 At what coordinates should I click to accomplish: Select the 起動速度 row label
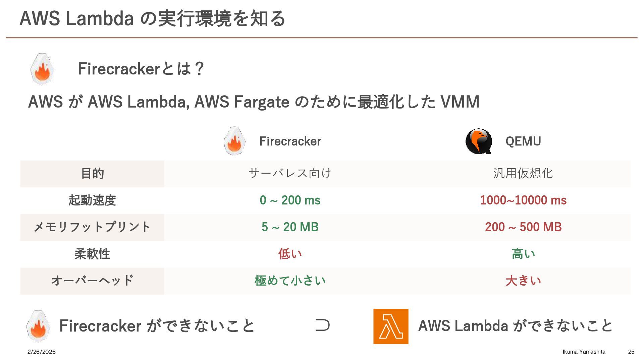tap(92, 200)
